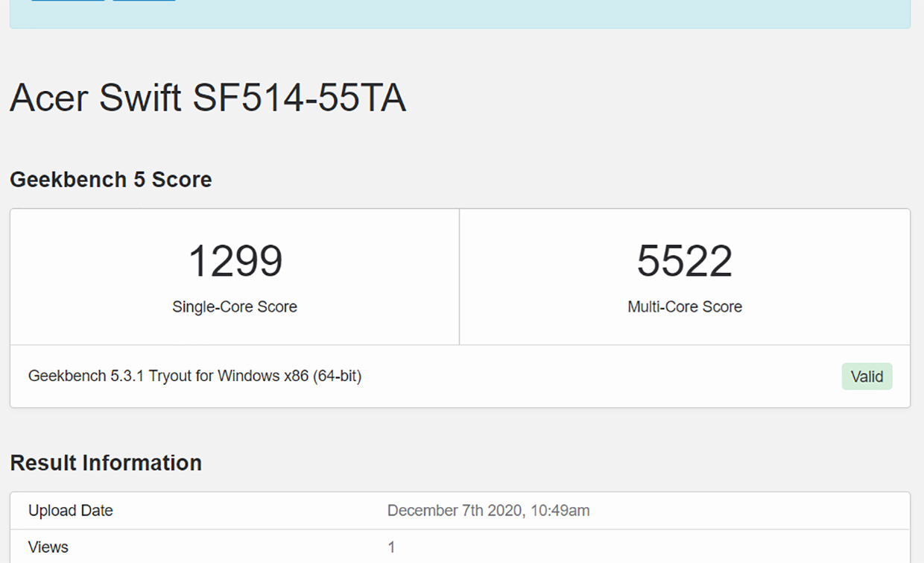Select the Result Information heading
The width and height of the screenshot is (924, 563).
click(106, 463)
